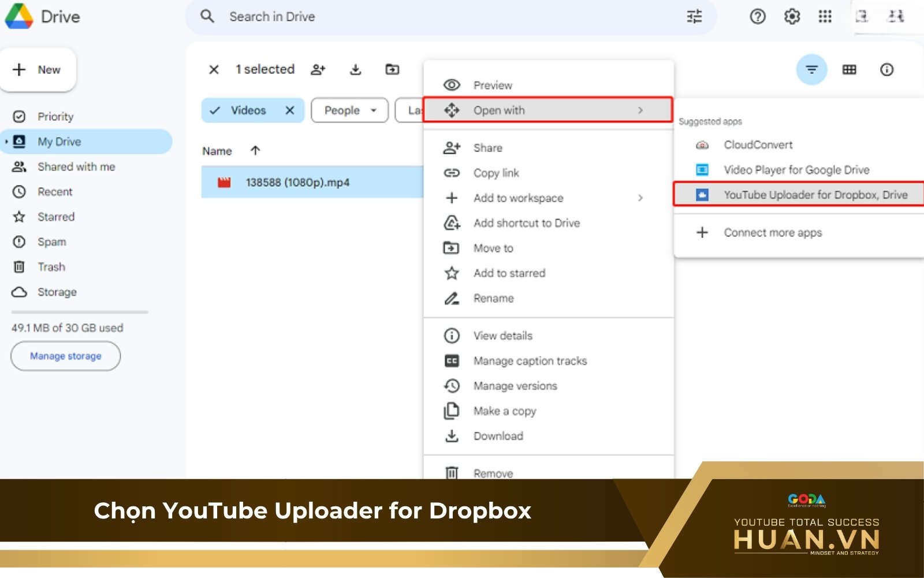This screenshot has width=924, height=578.
Task: Click the share person-plus toolbar icon
Action: pyautogui.click(x=318, y=69)
